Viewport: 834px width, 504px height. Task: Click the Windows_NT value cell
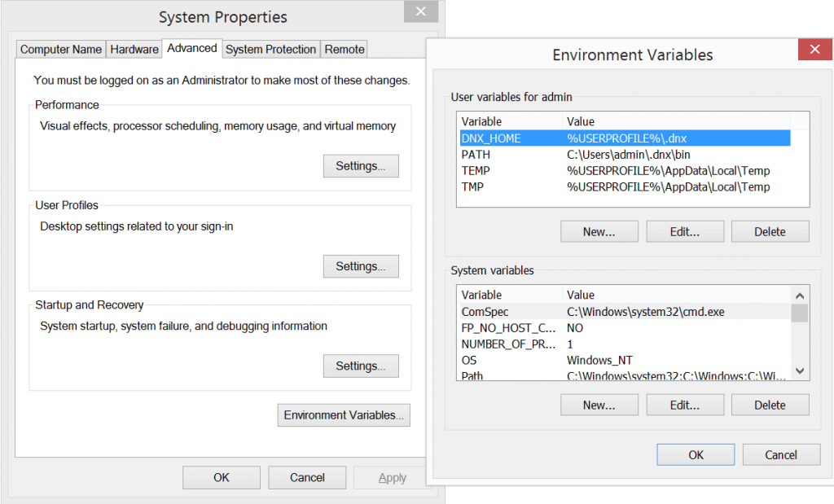pos(599,360)
